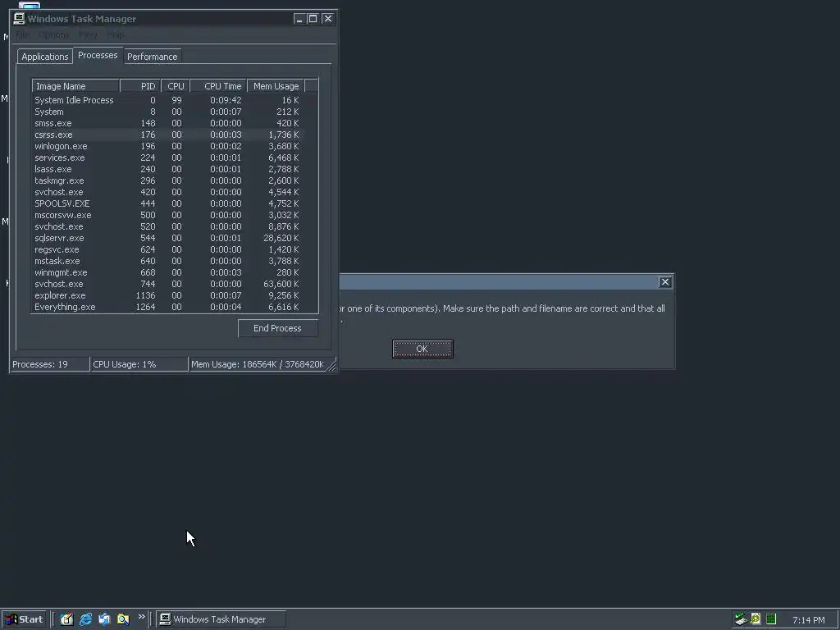The width and height of the screenshot is (840, 630).
Task: Select the mstask.exe process
Action: tap(168, 262)
